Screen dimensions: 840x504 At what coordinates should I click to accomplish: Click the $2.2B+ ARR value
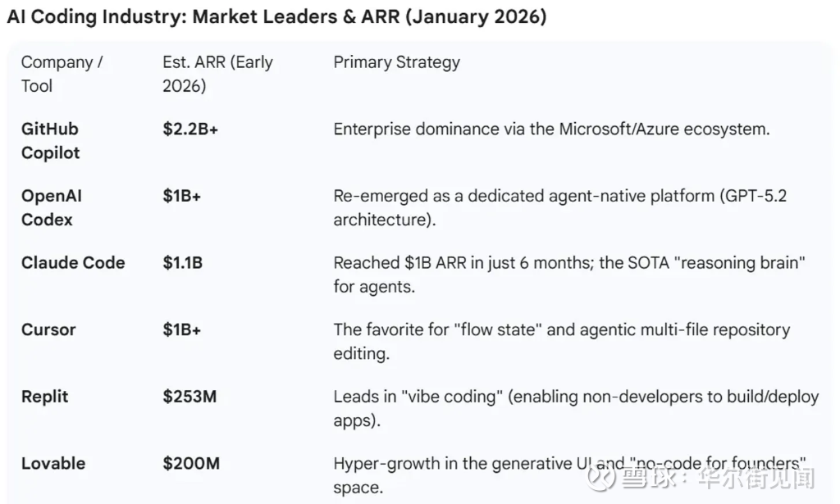coord(190,129)
